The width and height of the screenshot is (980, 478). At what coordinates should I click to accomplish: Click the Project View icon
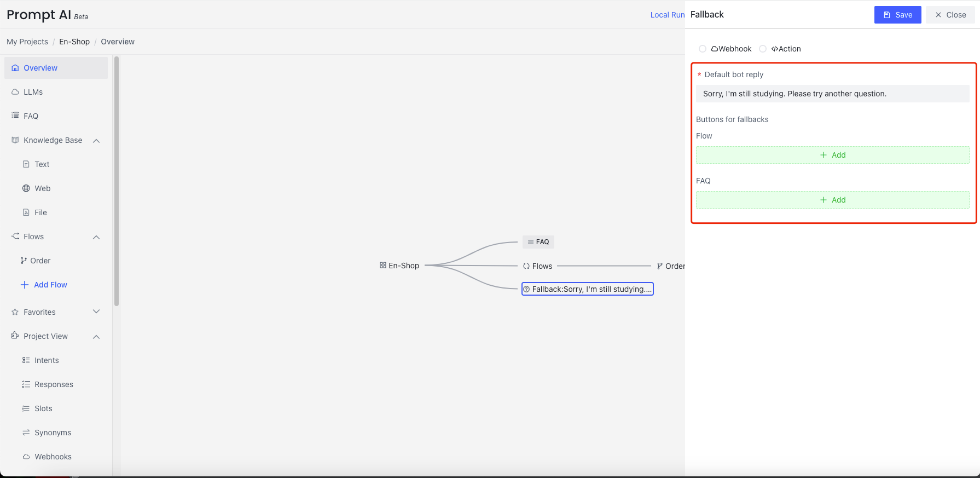point(15,336)
